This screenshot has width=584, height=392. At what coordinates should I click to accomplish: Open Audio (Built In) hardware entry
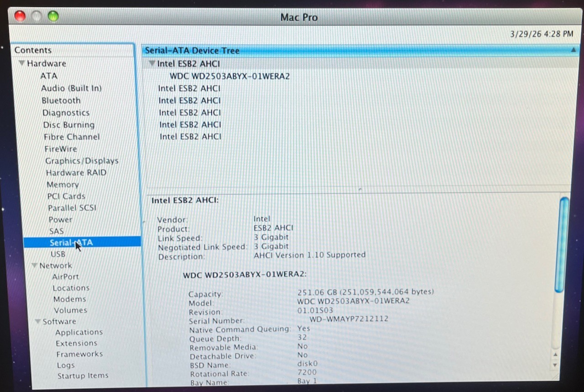71,88
